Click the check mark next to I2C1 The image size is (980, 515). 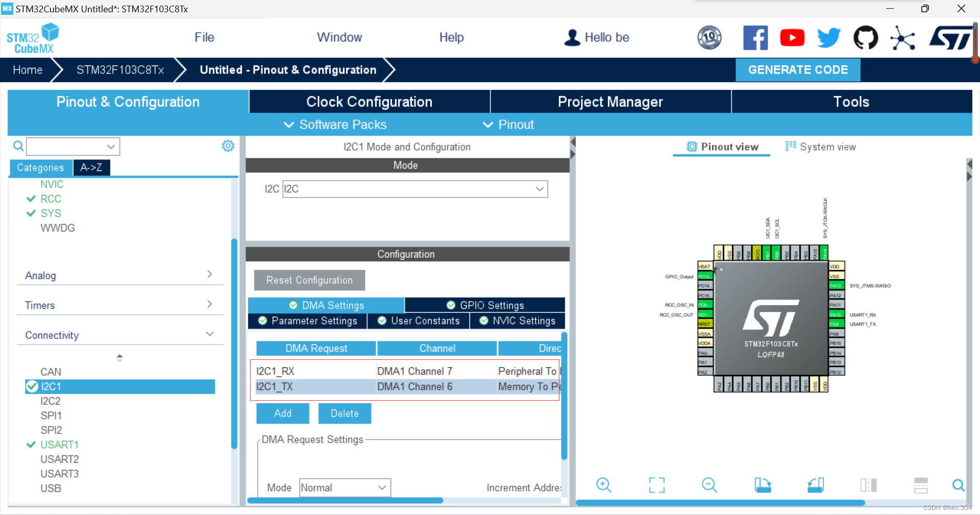(32, 386)
